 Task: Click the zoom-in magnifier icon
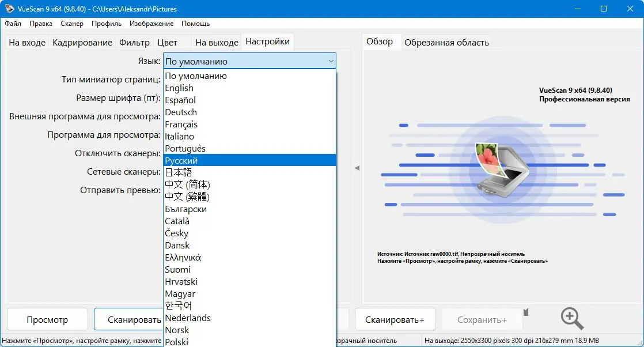572,319
